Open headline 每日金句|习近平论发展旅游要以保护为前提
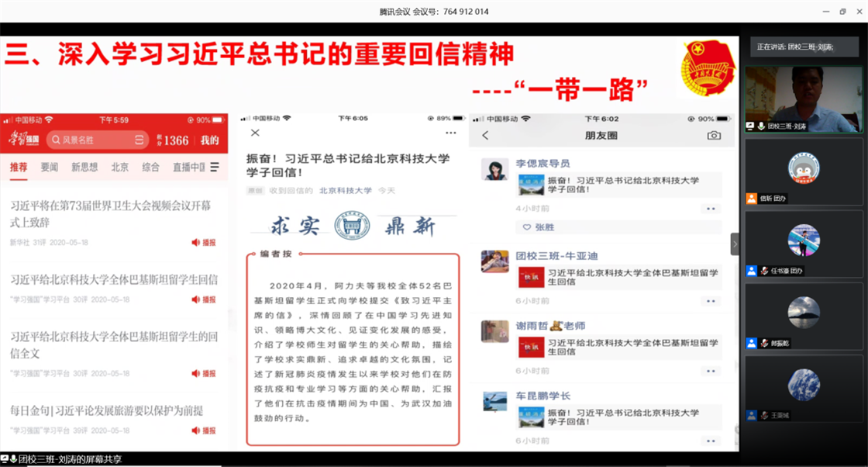The height and width of the screenshot is (467, 868). [x=106, y=410]
